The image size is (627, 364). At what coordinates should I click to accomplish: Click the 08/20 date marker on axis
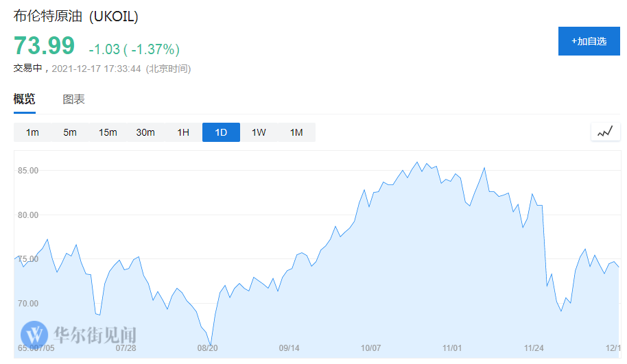click(208, 348)
